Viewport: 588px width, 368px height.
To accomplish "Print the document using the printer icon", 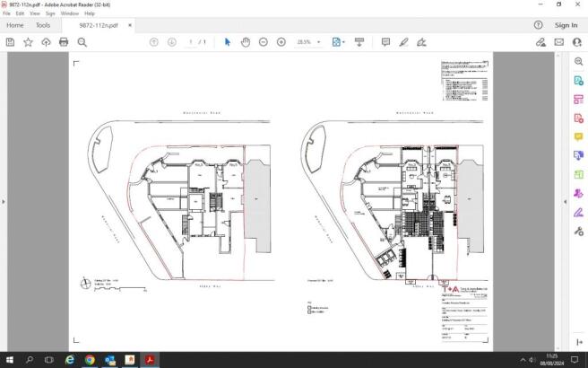I will point(64,42).
